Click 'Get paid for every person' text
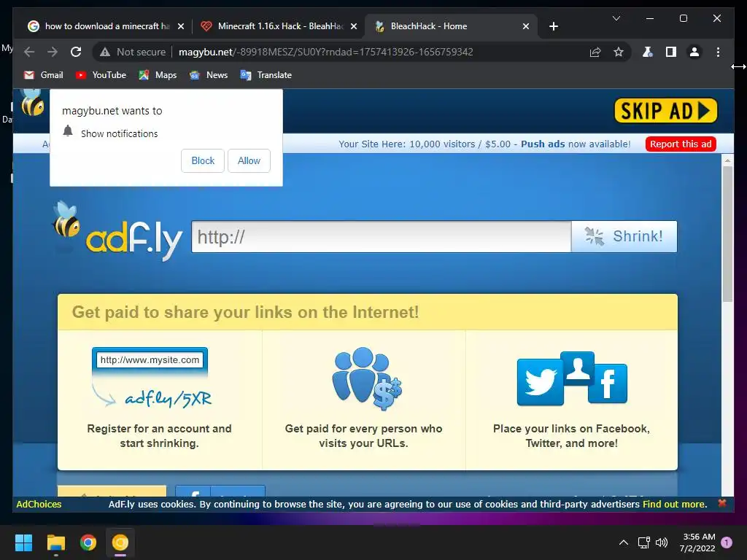 [363, 436]
